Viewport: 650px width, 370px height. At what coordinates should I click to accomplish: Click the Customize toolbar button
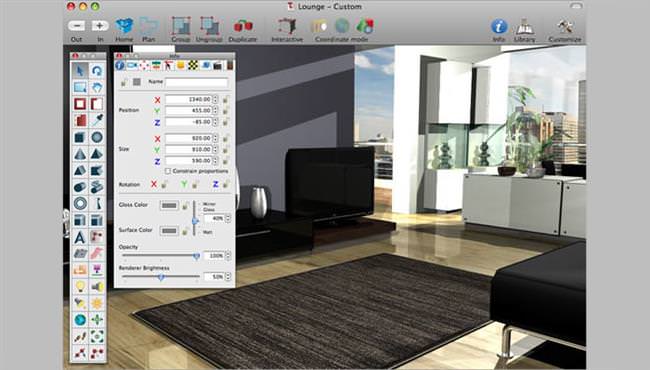(x=565, y=27)
